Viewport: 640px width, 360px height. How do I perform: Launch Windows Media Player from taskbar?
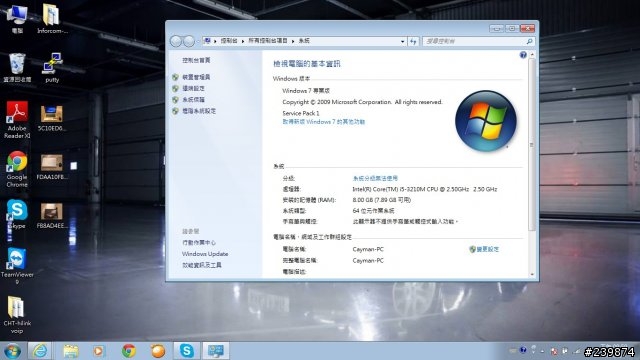click(99, 351)
